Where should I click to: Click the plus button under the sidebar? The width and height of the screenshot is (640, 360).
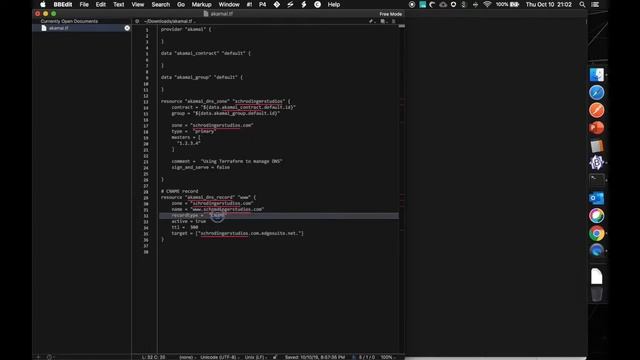pos(38,357)
